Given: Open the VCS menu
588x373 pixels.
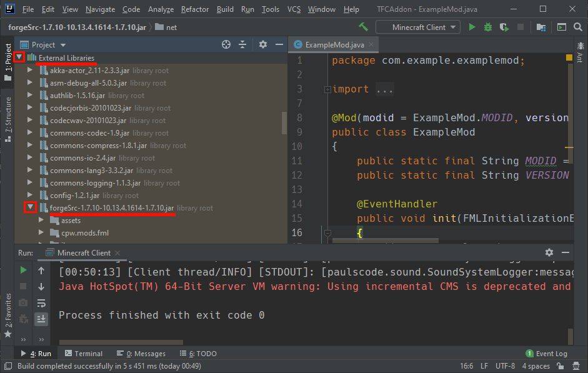Looking at the screenshot, I should (x=294, y=9).
